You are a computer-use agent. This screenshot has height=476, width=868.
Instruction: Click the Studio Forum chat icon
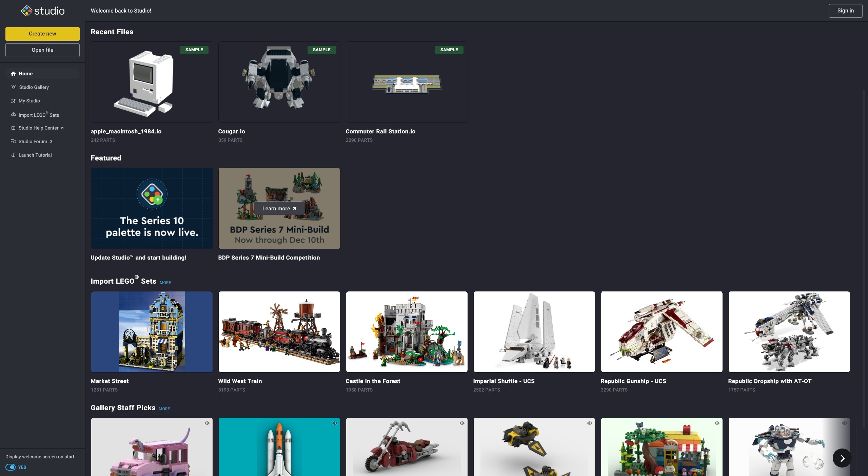(13, 141)
